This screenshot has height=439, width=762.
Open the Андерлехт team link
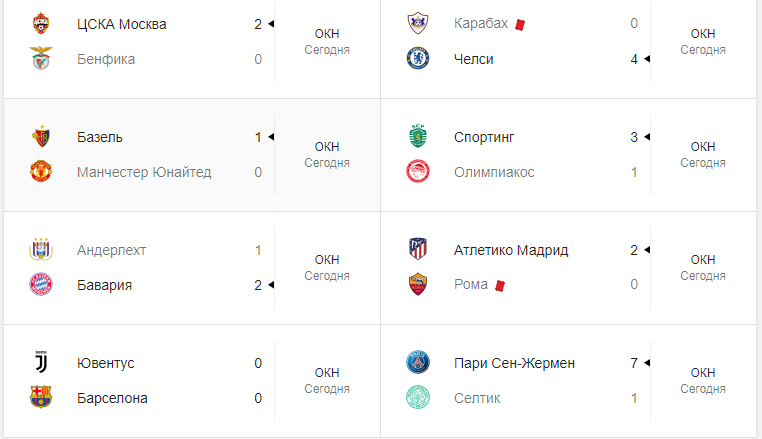pos(111,250)
